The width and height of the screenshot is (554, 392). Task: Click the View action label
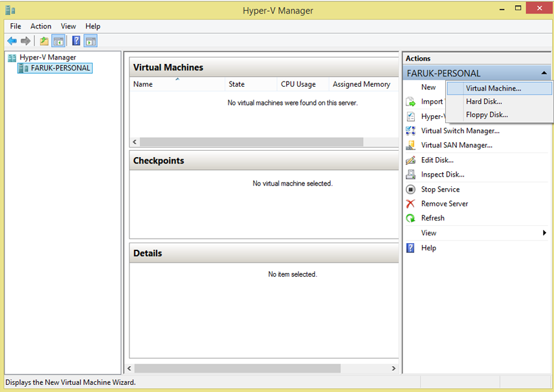click(x=428, y=233)
